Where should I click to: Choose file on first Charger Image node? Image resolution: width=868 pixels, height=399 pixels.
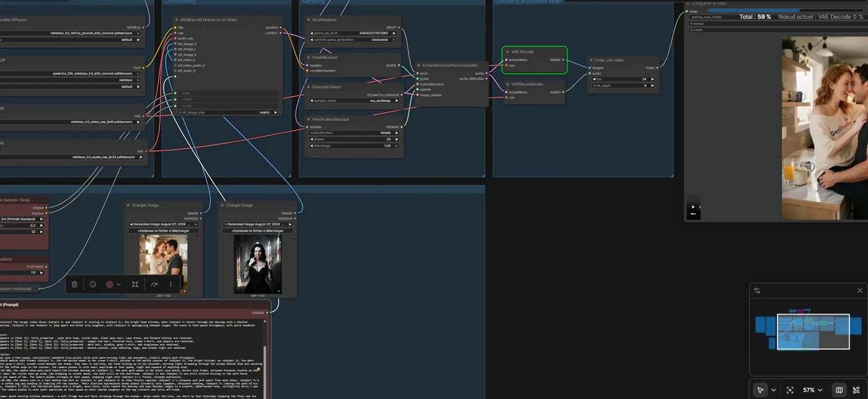click(164, 230)
